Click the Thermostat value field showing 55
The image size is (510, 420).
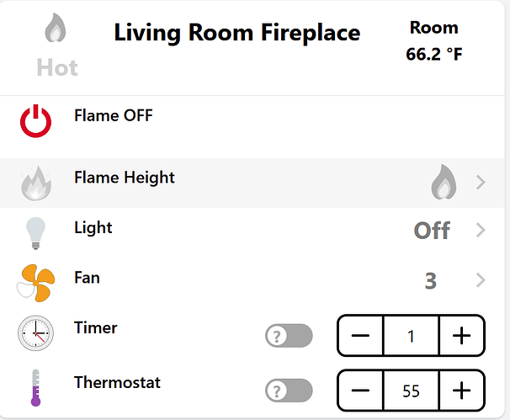(411, 391)
